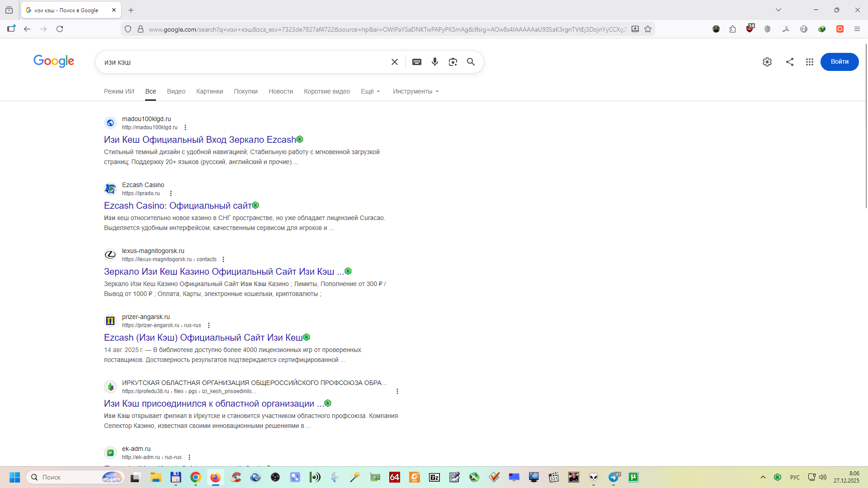The height and width of the screenshot is (488, 868).
Task: Open Google quick settings gear
Action: 767,62
